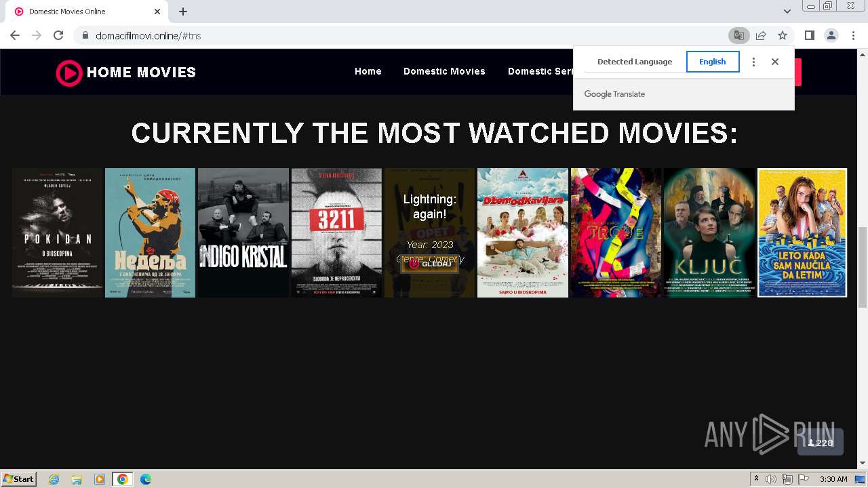View site information lock icon
This screenshot has height=488, width=868.
point(85,35)
